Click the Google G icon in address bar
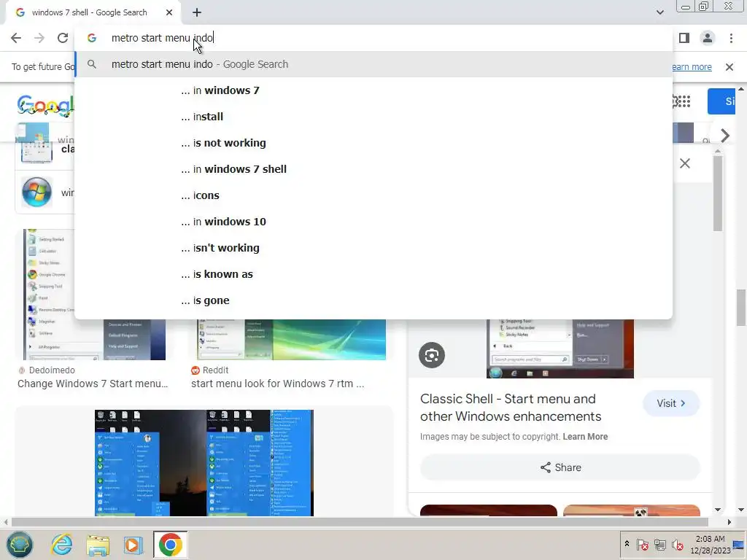 tap(92, 38)
